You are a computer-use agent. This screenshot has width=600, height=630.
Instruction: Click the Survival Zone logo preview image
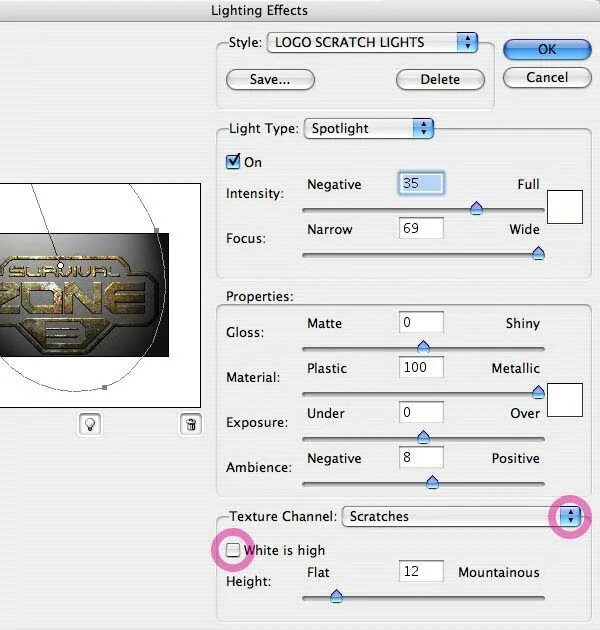[x=84, y=295]
